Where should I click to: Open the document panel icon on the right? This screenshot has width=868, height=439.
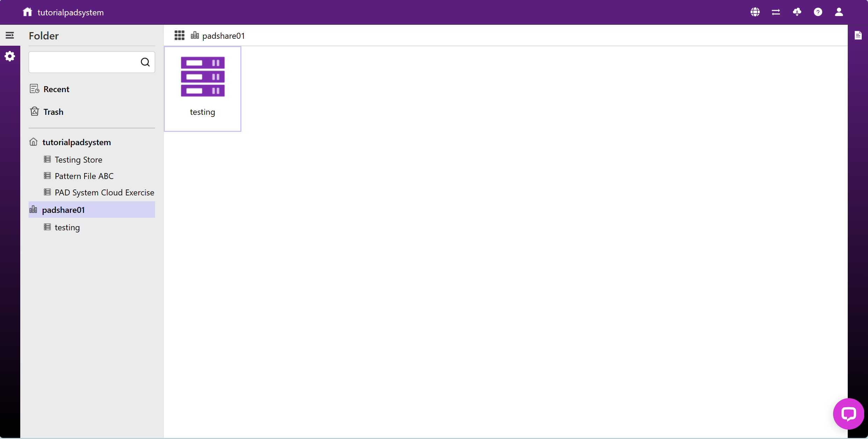tap(858, 35)
